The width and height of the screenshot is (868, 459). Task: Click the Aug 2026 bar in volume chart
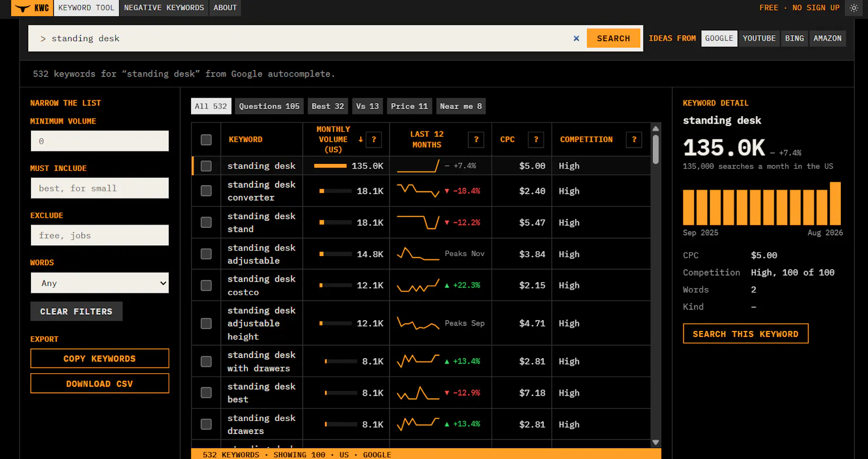[835, 203]
